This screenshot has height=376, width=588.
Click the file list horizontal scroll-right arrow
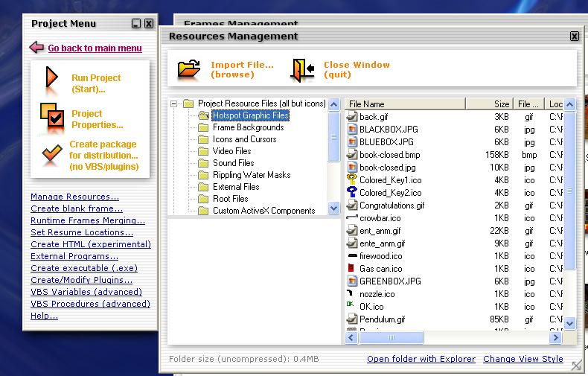pyautogui.click(x=555, y=338)
